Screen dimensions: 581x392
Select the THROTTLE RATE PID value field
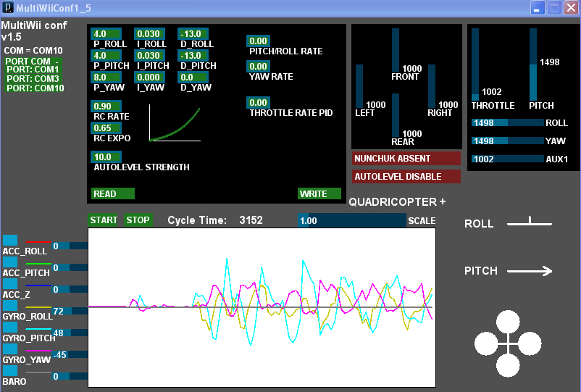click(x=258, y=102)
